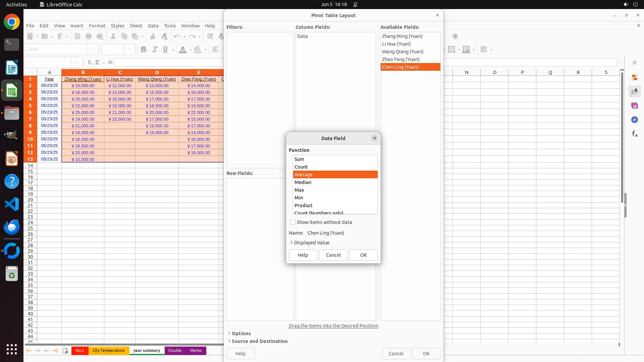Screen dimensions: 644x362
Task: Open the Sidebar Properties deck icon
Action: pyautogui.click(x=634, y=77)
